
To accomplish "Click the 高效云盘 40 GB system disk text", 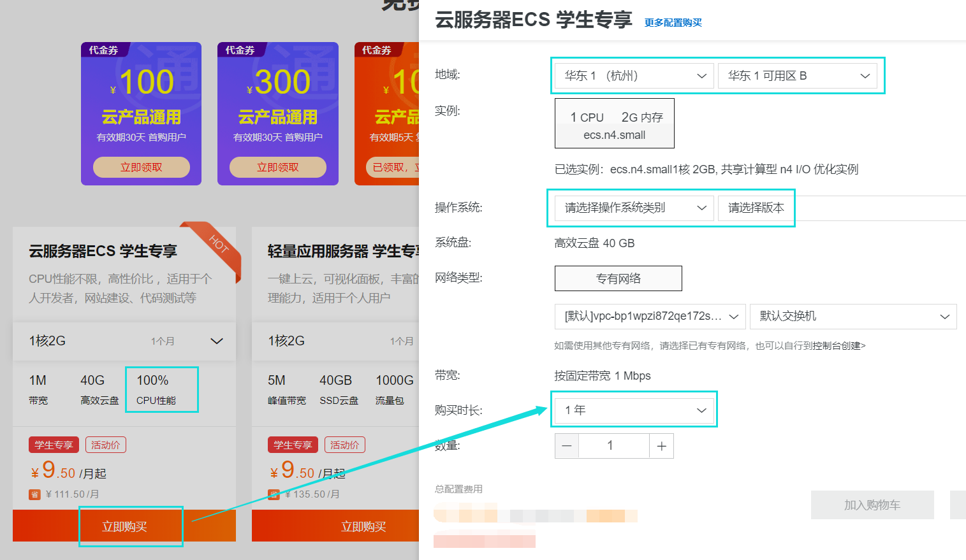I will click(x=594, y=243).
